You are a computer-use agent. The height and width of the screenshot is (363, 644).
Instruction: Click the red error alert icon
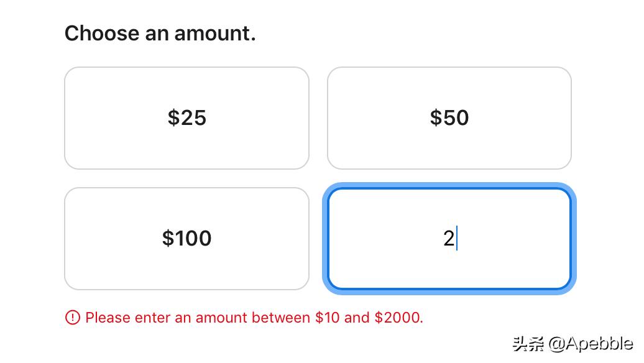click(72, 318)
